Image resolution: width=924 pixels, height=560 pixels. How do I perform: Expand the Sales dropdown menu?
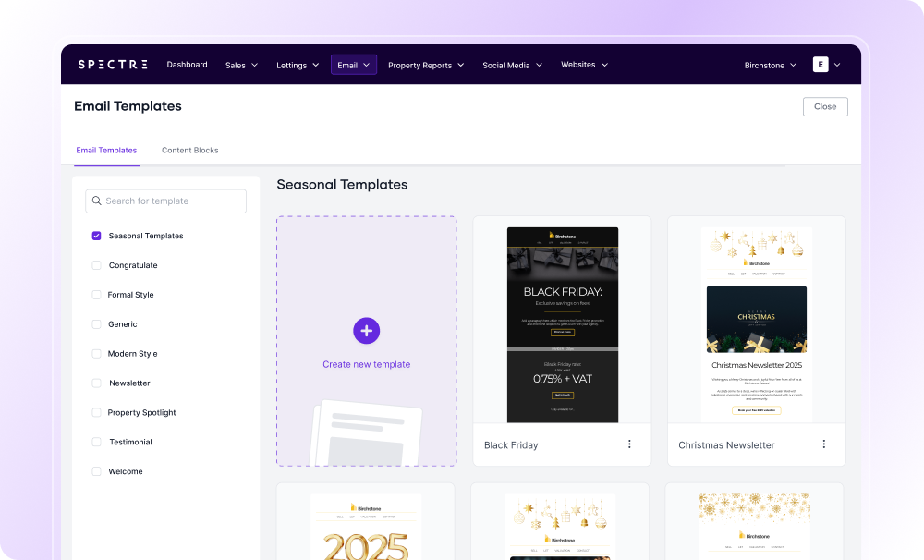coord(241,65)
